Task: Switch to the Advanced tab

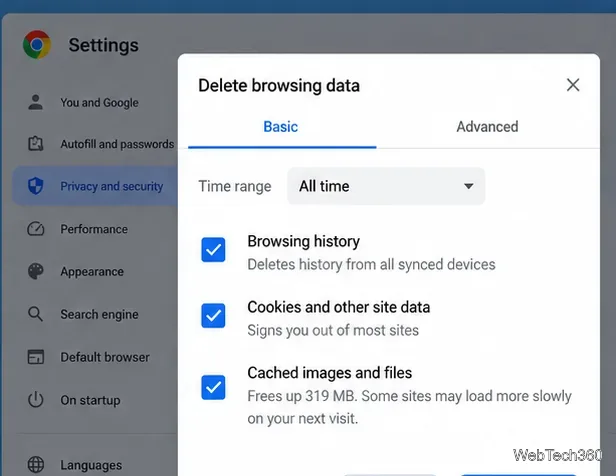Action: [x=487, y=127]
